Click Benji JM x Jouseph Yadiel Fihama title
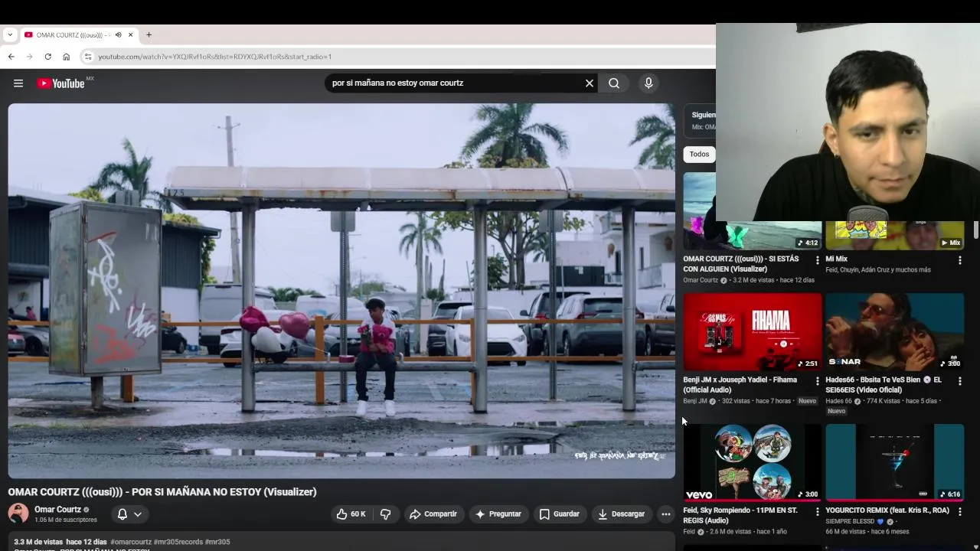Viewport: 980px width, 551px height. click(x=740, y=385)
